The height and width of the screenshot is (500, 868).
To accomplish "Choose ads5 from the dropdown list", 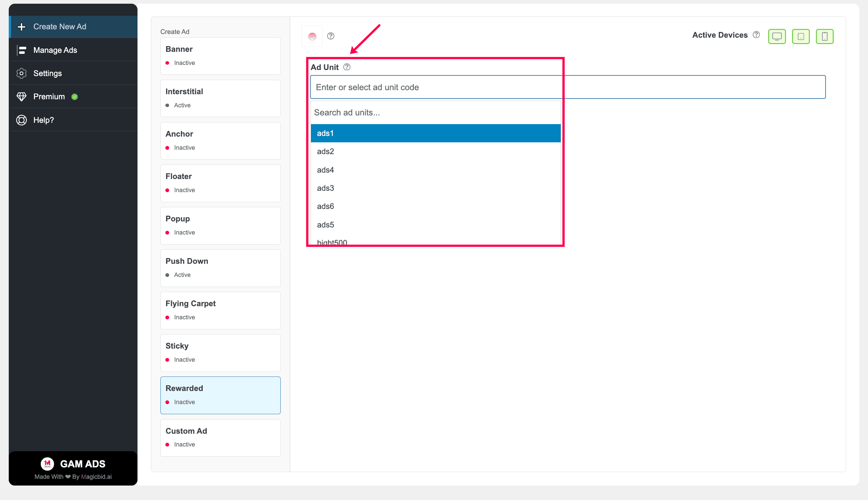I will pos(436,225).
